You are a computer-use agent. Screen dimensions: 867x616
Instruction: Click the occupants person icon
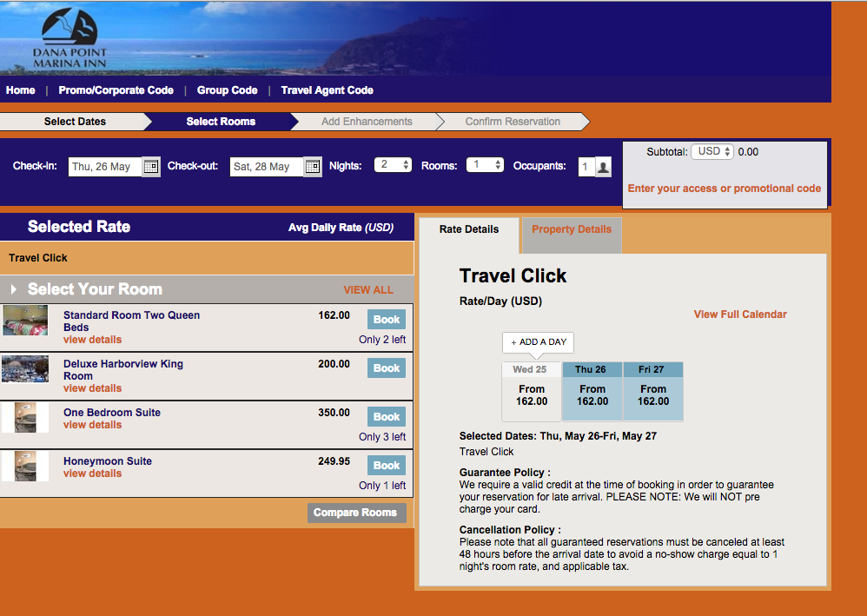click(x=603, y=167)
